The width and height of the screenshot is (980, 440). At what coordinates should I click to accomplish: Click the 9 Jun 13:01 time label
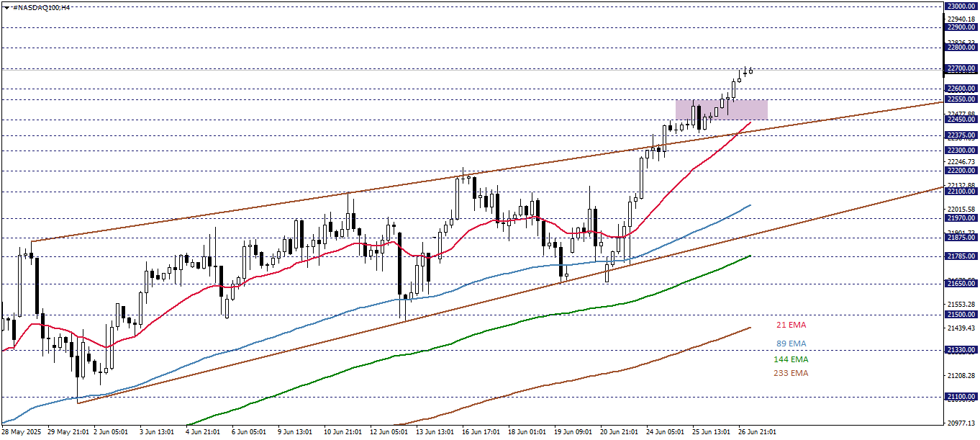click(294, 432)
